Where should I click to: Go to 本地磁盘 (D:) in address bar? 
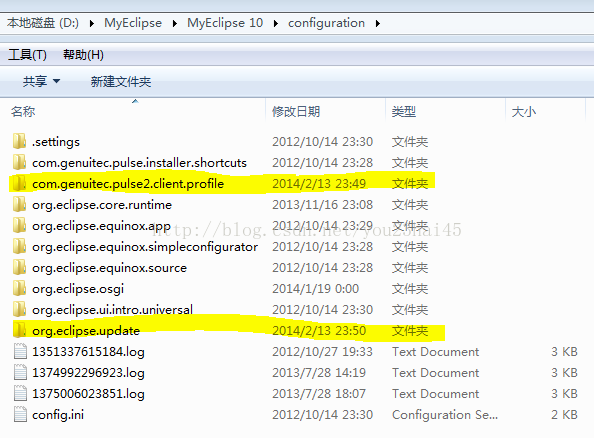pos(43,23)
